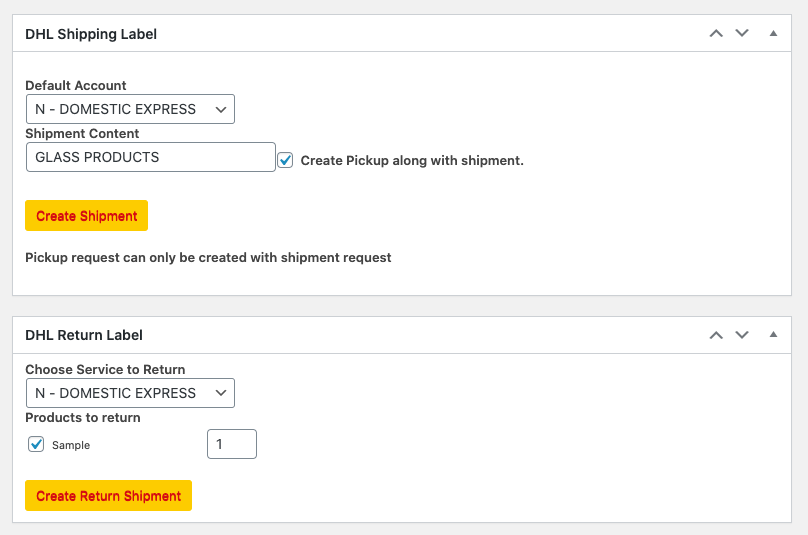
Task: Move DHL Shipping Label panel down
Action: pos(742,34)
